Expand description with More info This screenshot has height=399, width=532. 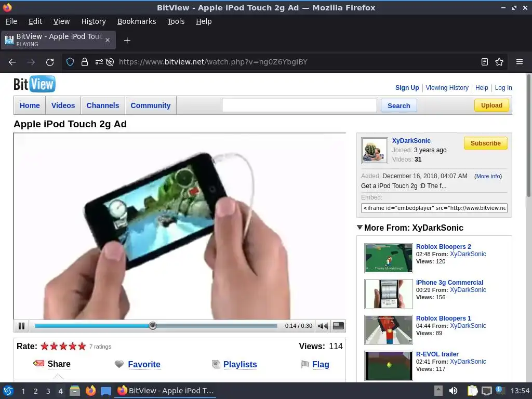point(488,176)
